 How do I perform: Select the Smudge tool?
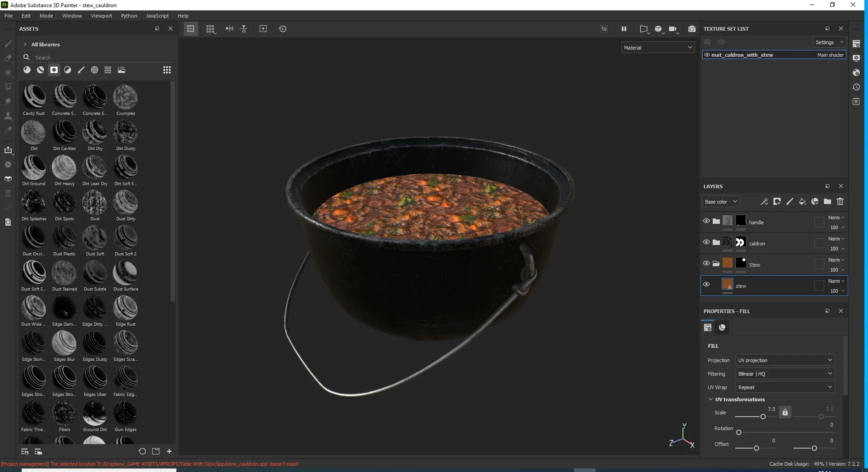(8, 101)
